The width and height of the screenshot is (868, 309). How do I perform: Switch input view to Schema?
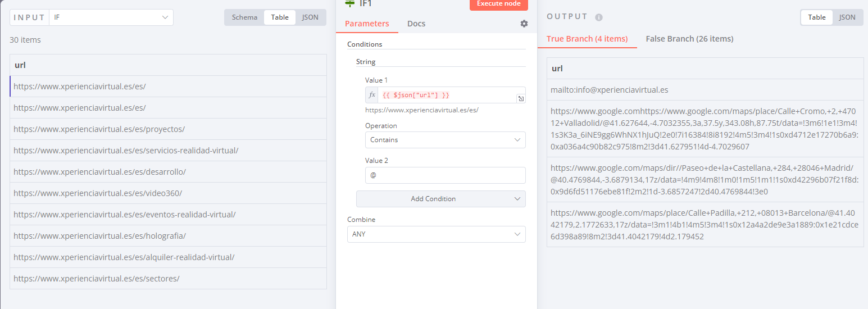pos(244,17)
